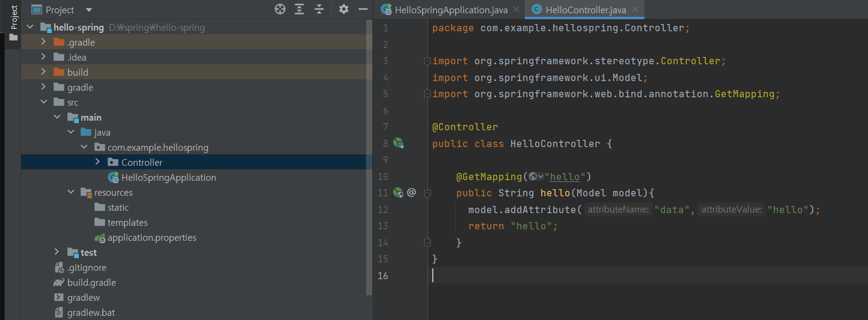This screenshot has height=320, width=868.
Task: Close the HelloSpringApplication.java tab
Action: [x=516, y=10]
